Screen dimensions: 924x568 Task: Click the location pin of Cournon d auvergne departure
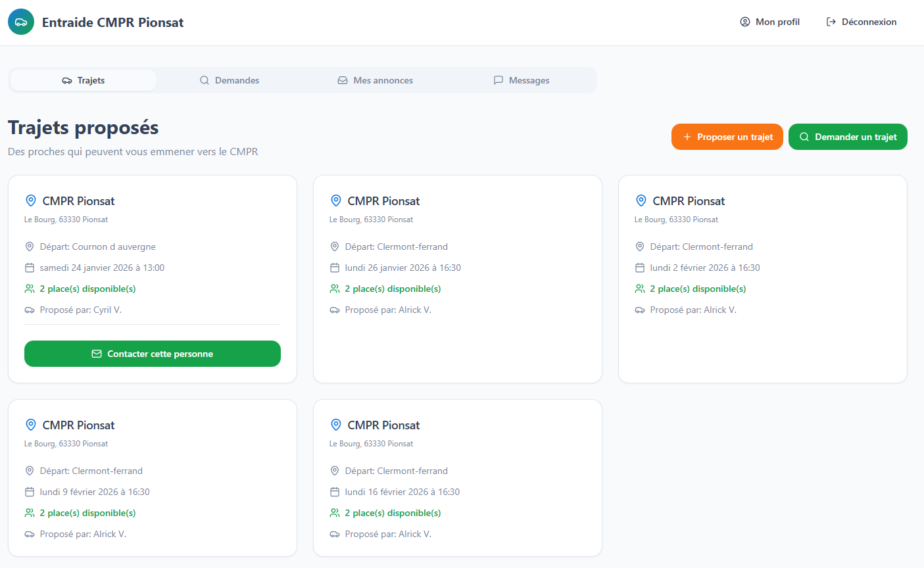pos(30,247)
